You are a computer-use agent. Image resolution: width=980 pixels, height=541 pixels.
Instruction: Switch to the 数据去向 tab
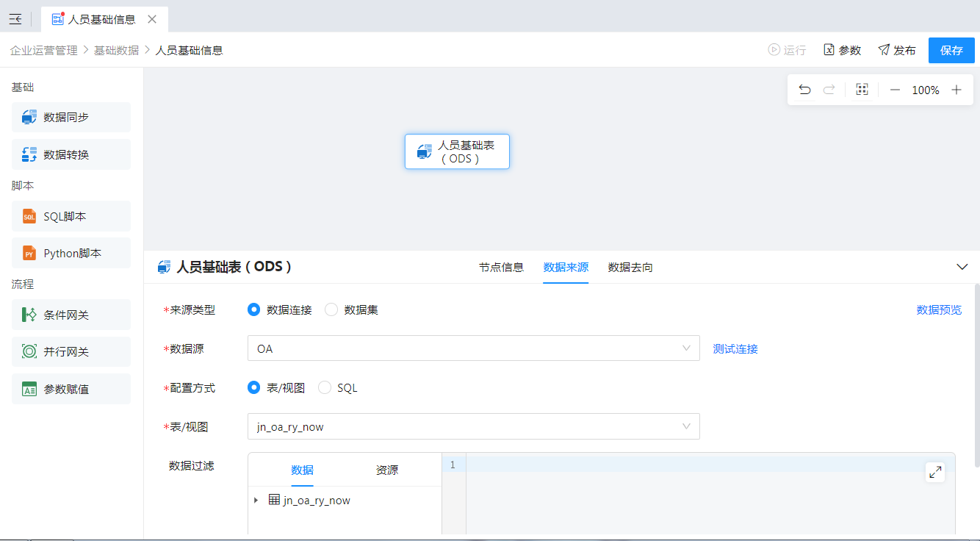pyautogui.click(x=630, y=268)
